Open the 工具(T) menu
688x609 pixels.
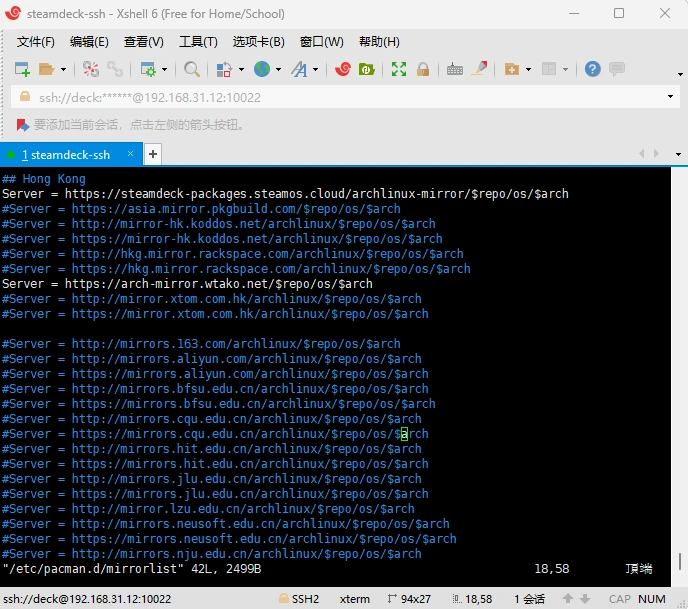click(x=198, y=42)
